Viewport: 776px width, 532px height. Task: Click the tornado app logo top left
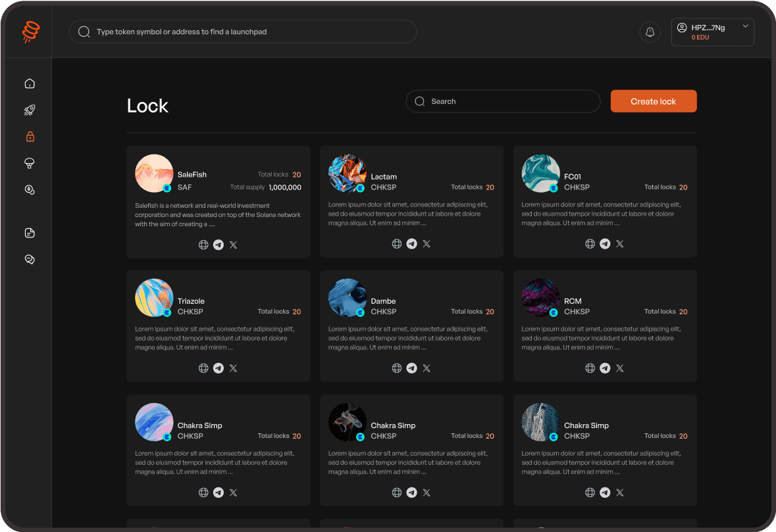[x=29, y=31]
